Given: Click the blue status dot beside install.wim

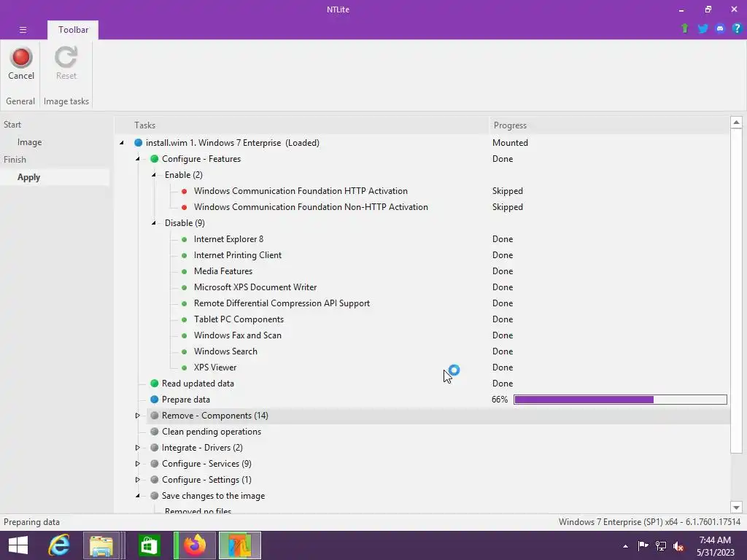Looking at the screenshot, I should point(138,143).
